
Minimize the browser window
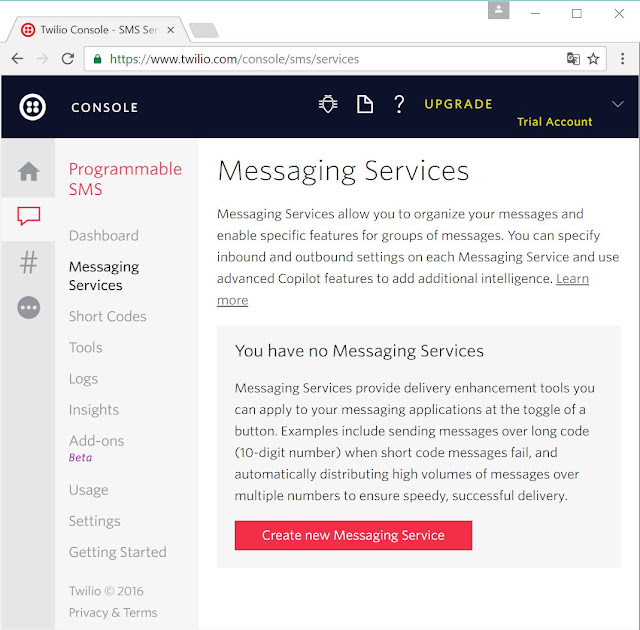point(536,13)
